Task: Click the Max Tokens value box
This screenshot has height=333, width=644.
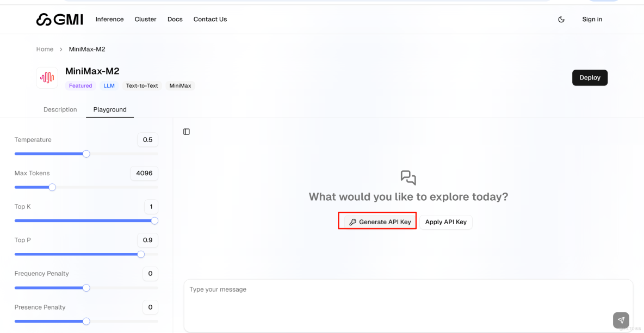Action: coord(144,173)
